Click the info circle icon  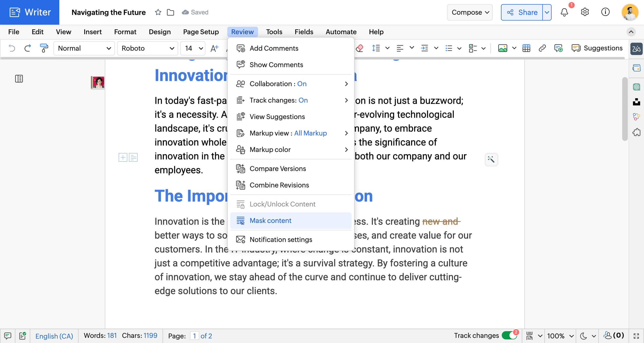[x=605, y=12]
